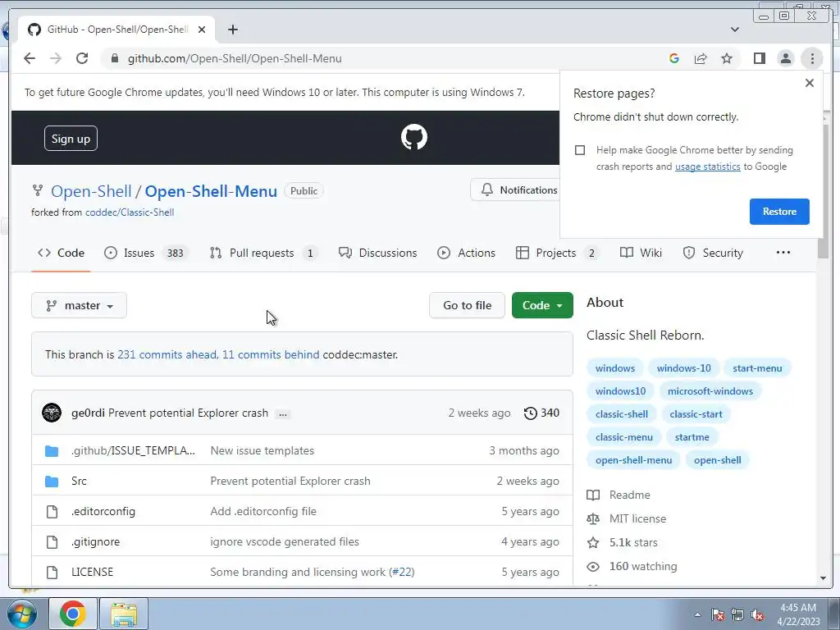Screen dimensions: 840x630
Task: Open the Open-Shell-Menu repo link
Action: coord(211,191)
